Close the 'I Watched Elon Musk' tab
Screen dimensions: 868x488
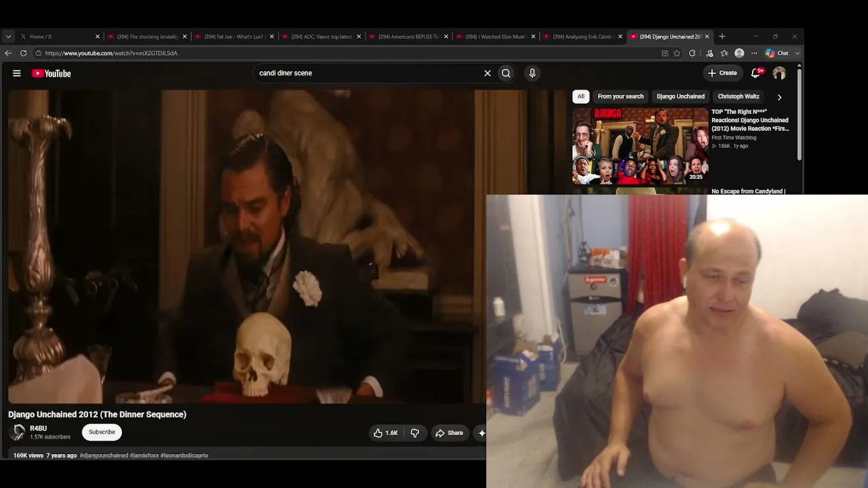click(533, 37)
